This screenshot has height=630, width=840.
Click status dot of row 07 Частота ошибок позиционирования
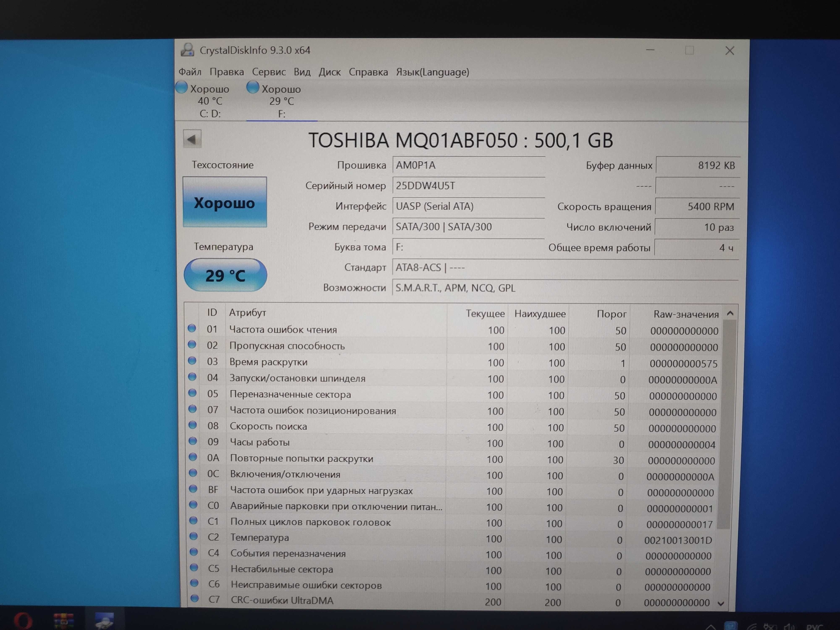point(193,409)
